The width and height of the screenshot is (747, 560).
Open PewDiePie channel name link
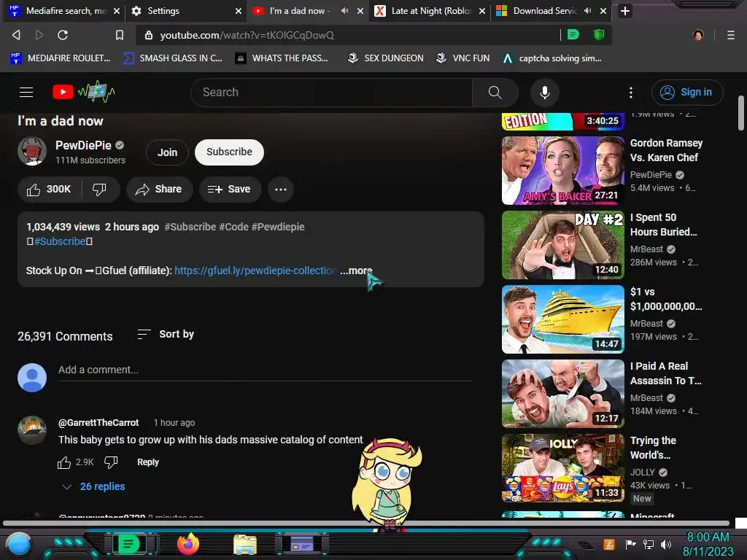[83, 145]
